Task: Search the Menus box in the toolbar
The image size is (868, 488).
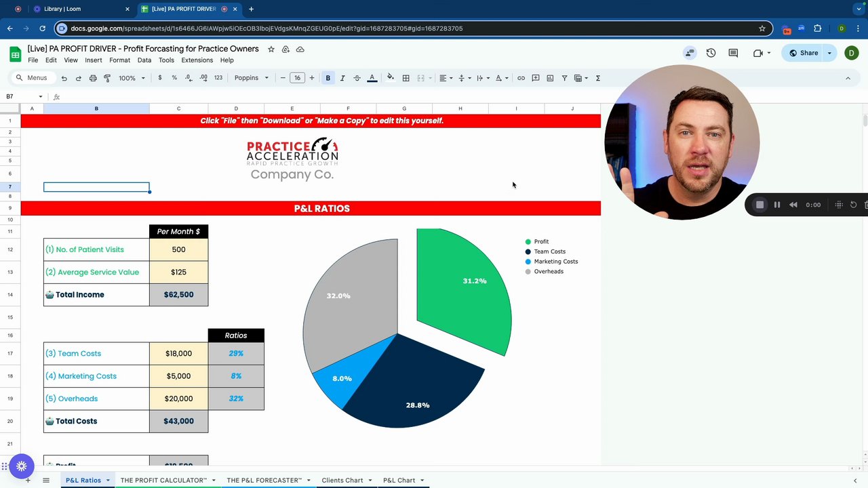Action: (x=32, y=78)
